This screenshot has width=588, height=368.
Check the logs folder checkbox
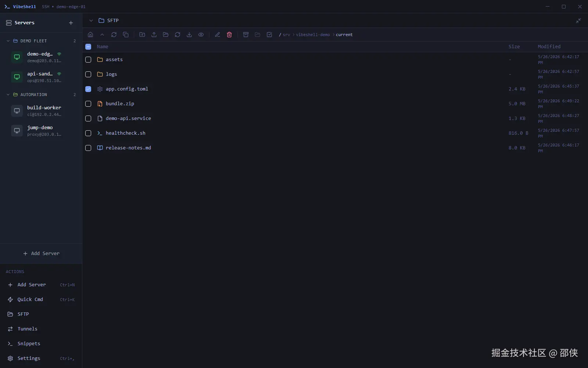[88, 74]
